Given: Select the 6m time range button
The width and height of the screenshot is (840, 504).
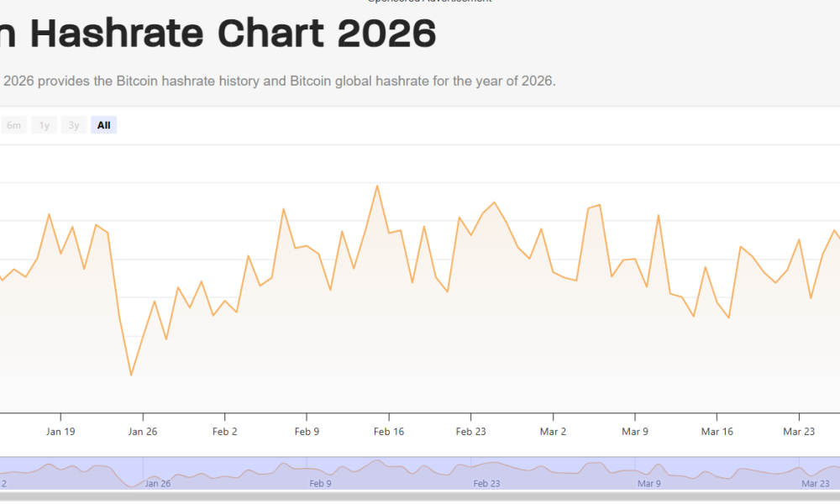Looking at the screenshot, I should [x=14, y=124].
